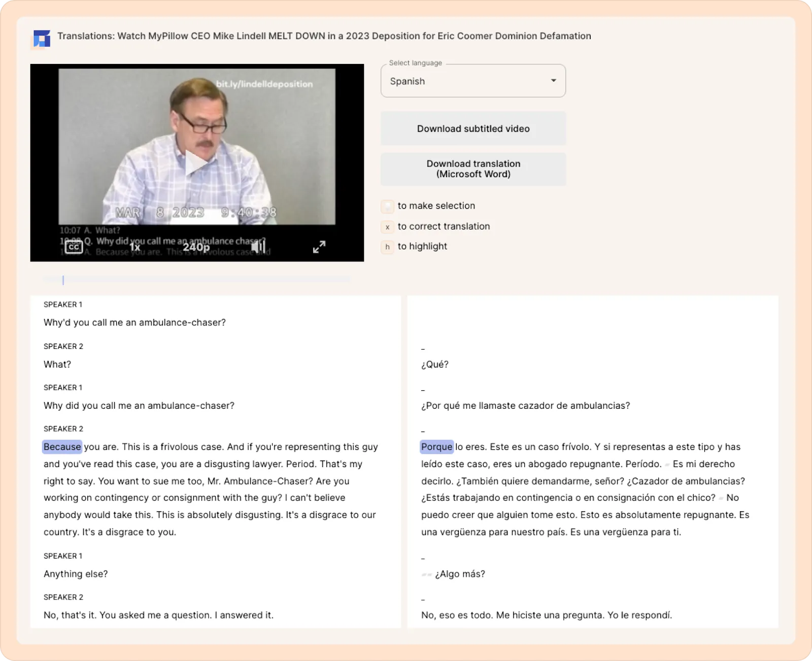Select the English line "Anything else?"
Viewport: 812px width, 661px height.
pos(76,574)
